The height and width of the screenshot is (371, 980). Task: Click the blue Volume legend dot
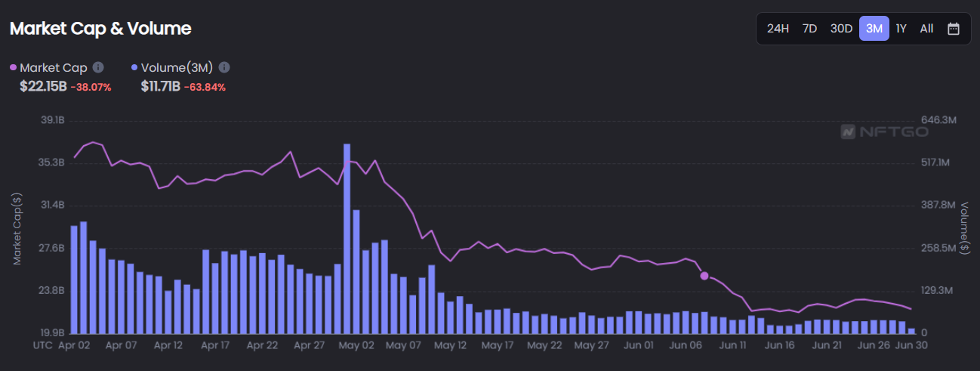tap(134, 67)
